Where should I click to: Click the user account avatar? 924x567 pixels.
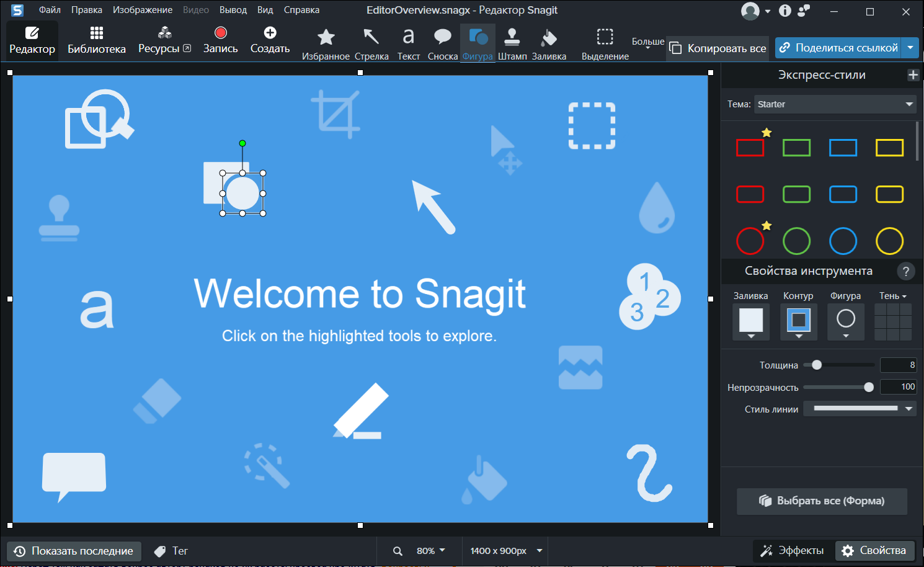tap(750, 11)
